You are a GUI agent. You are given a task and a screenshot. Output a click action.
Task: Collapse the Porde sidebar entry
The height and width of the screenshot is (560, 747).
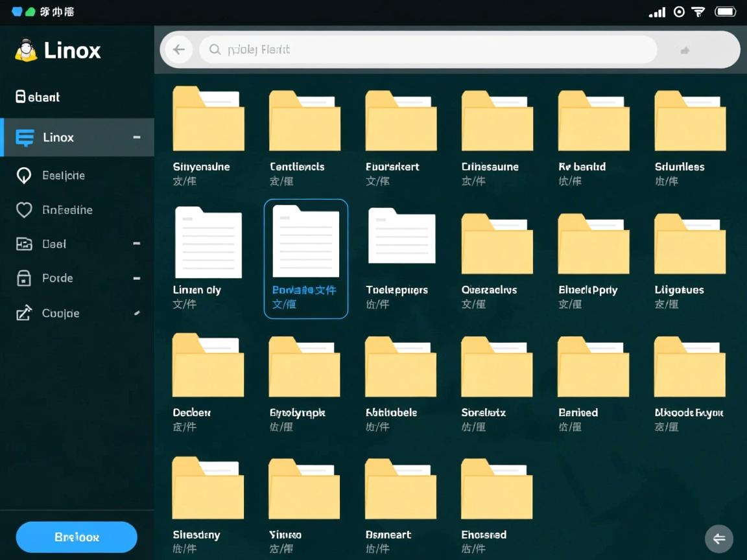coord(136,278)
